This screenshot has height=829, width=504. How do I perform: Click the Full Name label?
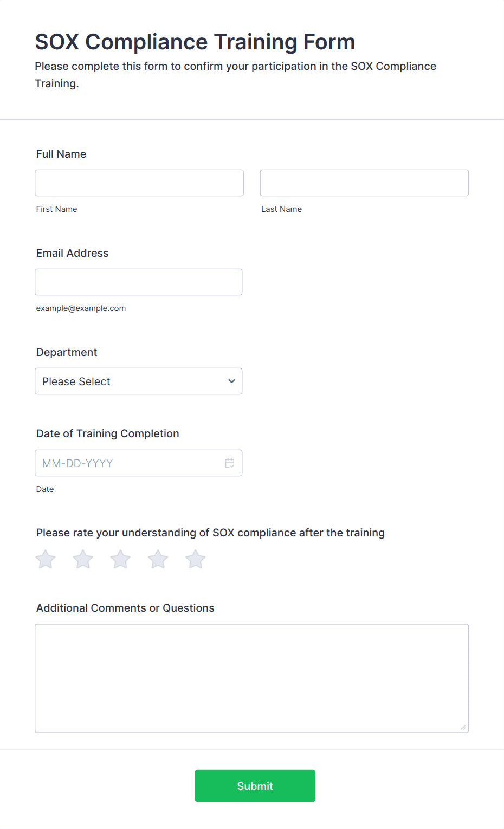coord(61,154)
